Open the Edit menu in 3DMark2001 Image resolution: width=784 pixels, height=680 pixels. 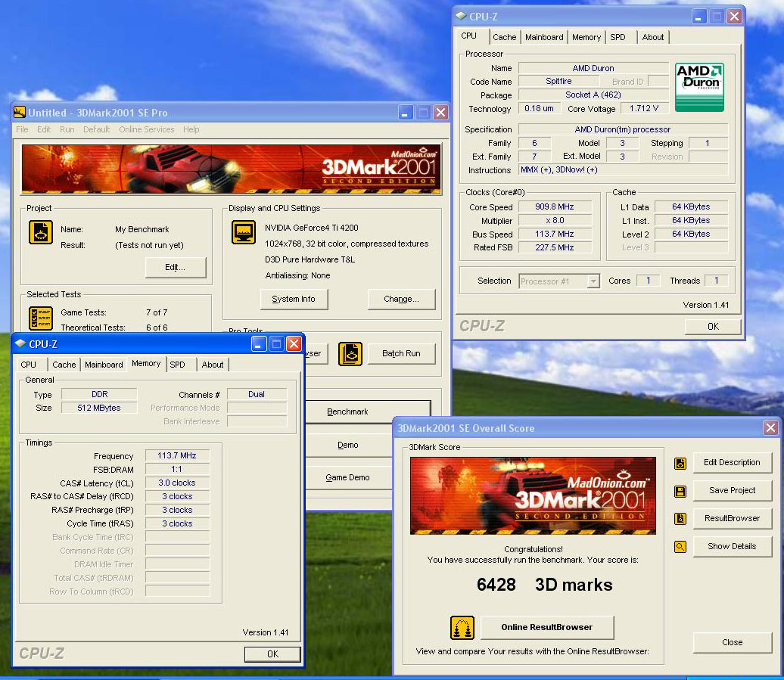[x=44, y=129]
